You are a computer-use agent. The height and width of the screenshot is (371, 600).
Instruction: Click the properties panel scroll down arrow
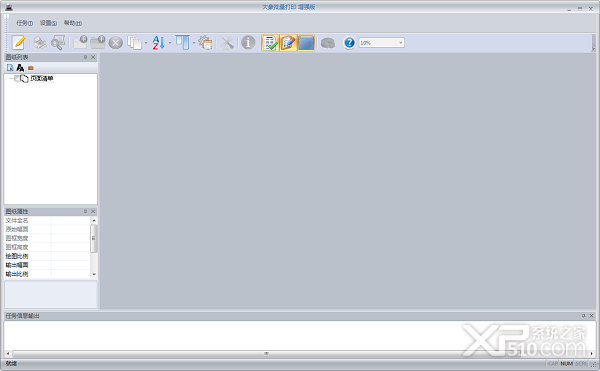point(94,274)
